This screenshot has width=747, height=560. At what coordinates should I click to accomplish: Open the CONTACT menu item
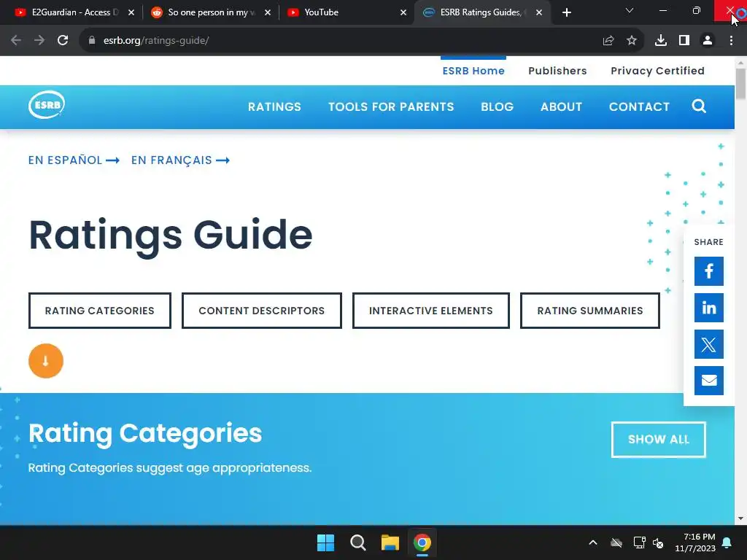point(639,106)
